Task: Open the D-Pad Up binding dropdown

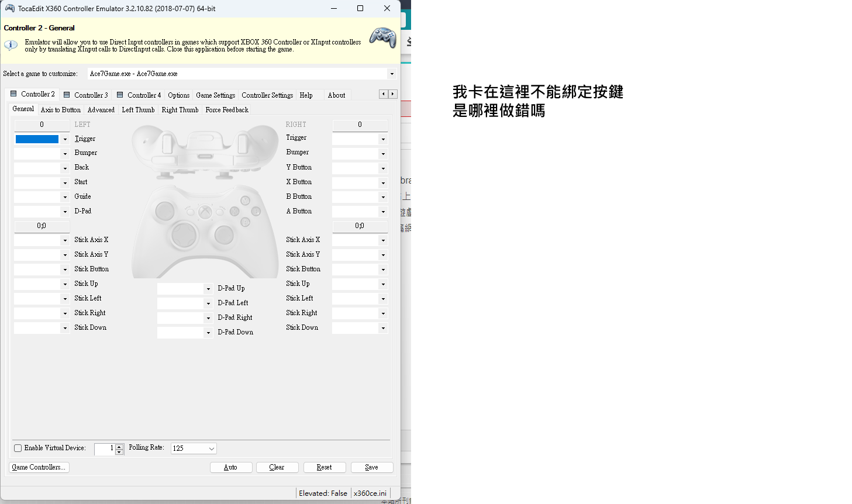Action: [x=208, y=288]
